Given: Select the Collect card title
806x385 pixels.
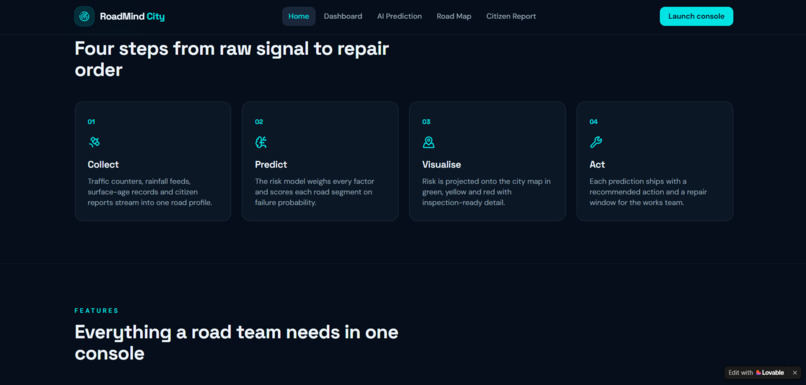Looking at the screenshot, I should tap(103, 164).
